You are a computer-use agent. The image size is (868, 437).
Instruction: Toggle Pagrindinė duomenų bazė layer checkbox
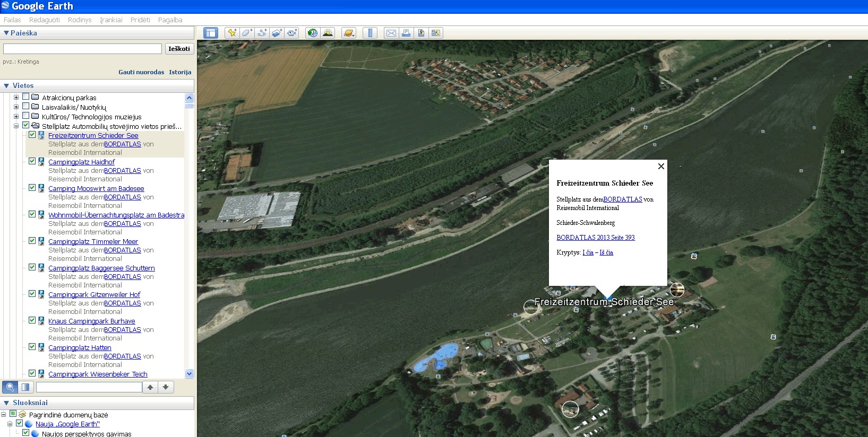tap(13, 414)
